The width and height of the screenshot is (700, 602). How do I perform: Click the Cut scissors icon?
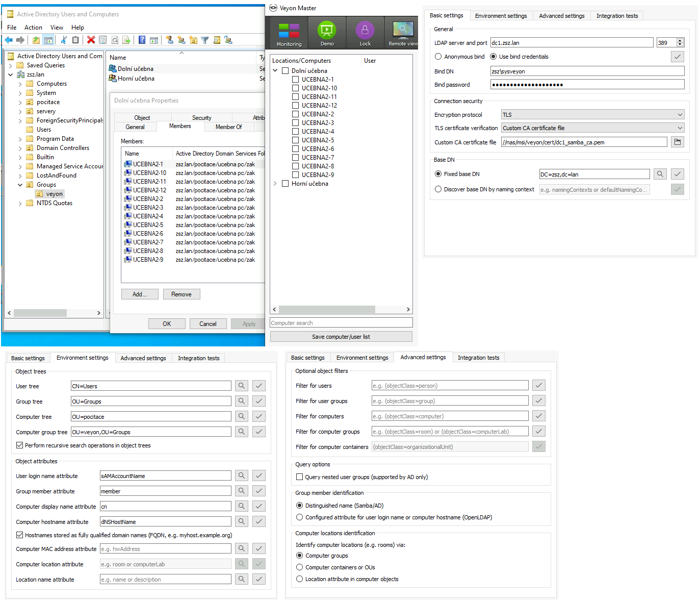point(64,40)
